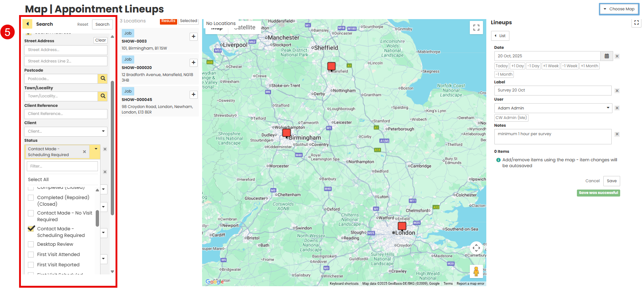Switch to the Selected tab

coord(189,21)
